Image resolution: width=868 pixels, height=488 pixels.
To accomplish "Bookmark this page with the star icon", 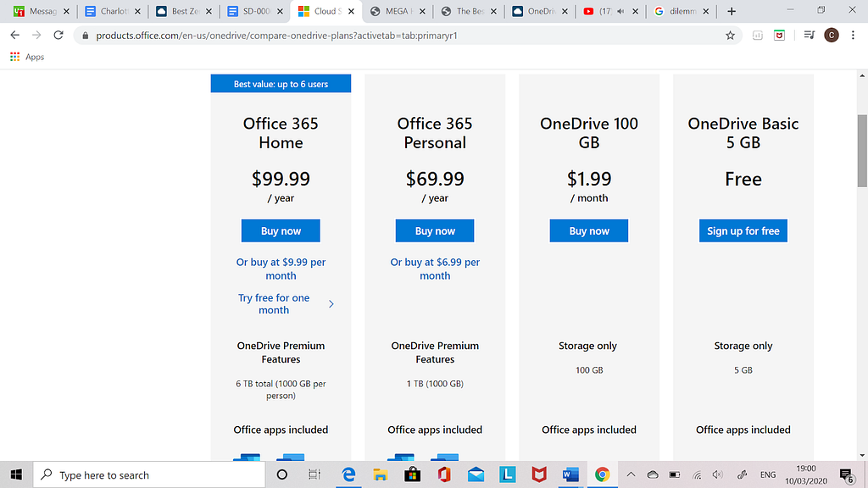I will (730, 36).
